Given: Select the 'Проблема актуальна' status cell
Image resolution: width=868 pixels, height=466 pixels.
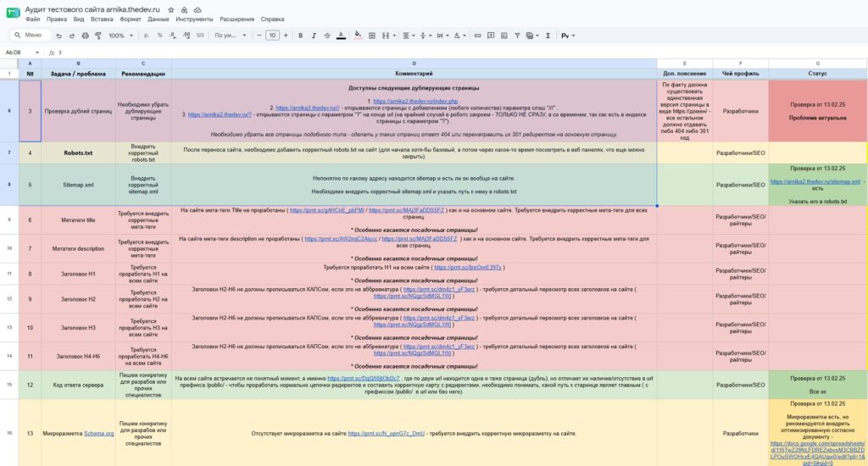Looking at the screenshot, I should (x=818, y=111).
